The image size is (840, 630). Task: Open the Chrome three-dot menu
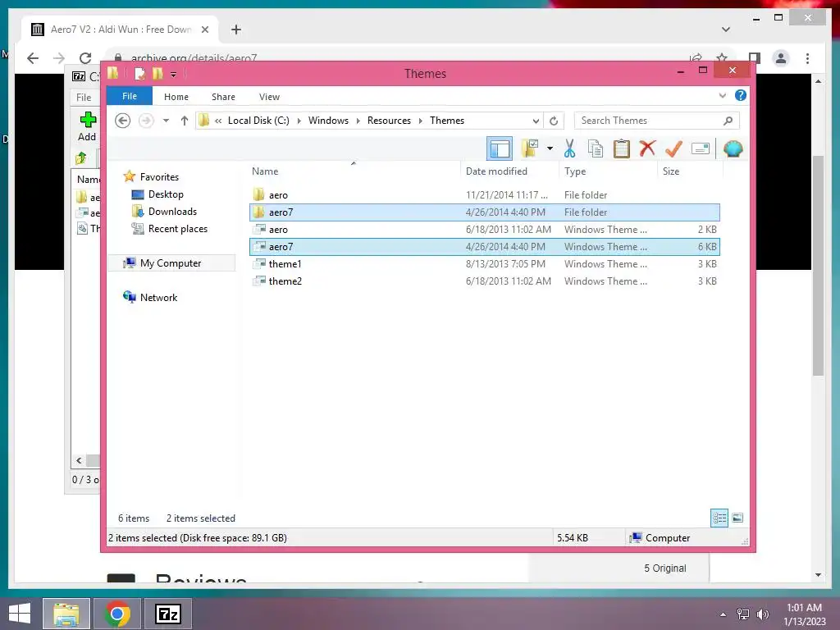point(807,58)
